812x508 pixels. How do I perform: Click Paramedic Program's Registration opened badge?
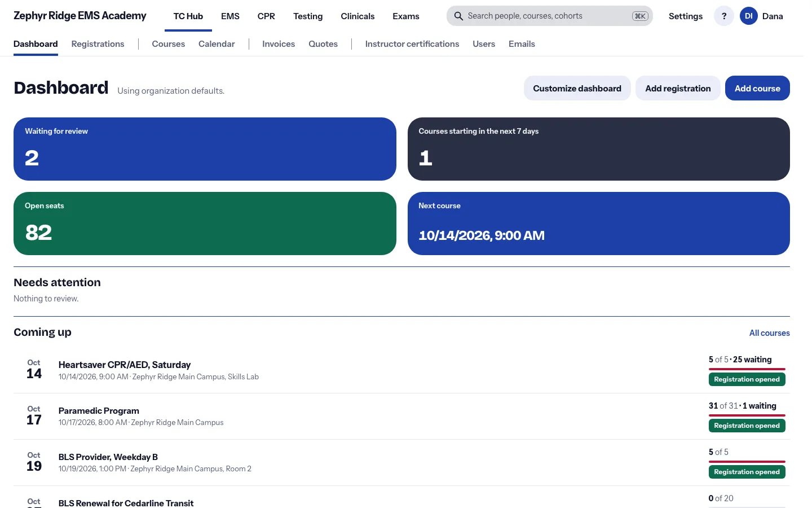[747, 426]
